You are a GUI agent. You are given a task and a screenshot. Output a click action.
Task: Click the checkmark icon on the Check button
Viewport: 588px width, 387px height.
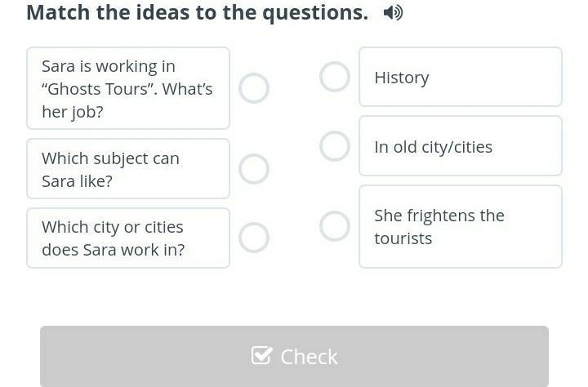pyautogui.click(x=261, y=356)
